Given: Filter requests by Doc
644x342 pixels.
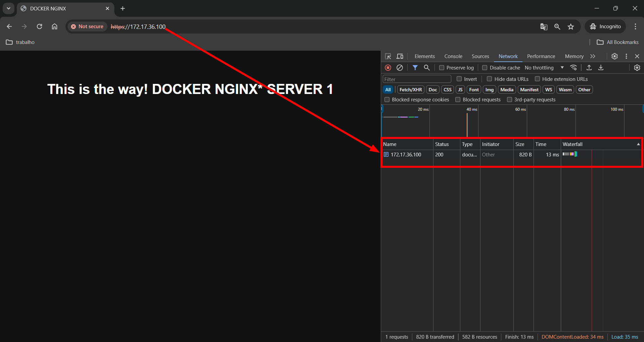Looking at the screenshot, I should (x=433, y=90).
